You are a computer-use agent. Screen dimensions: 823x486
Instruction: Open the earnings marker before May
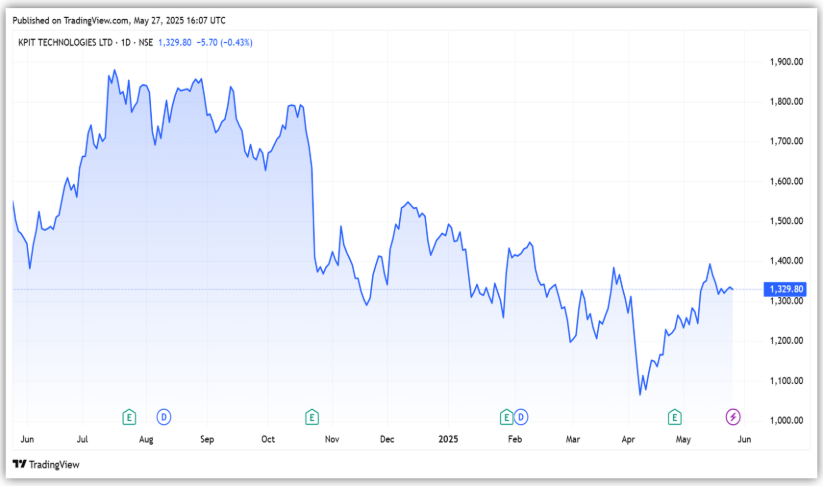675,416
